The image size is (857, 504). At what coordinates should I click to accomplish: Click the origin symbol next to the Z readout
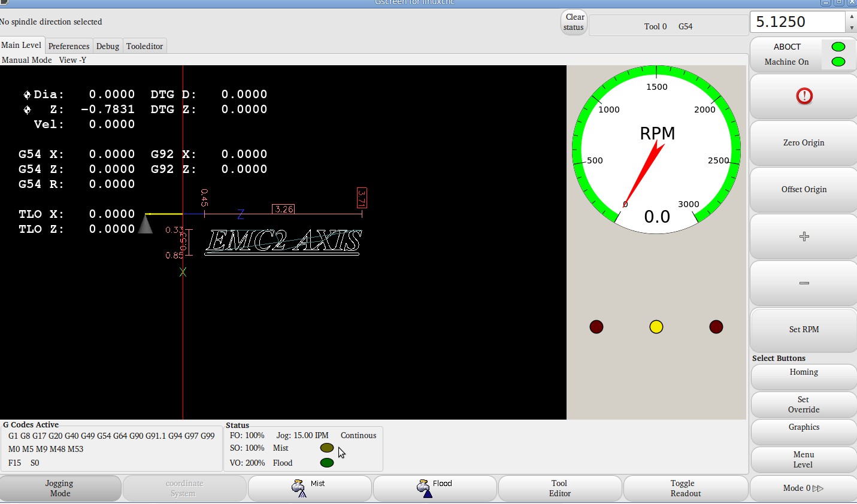(x=27, y=110)
